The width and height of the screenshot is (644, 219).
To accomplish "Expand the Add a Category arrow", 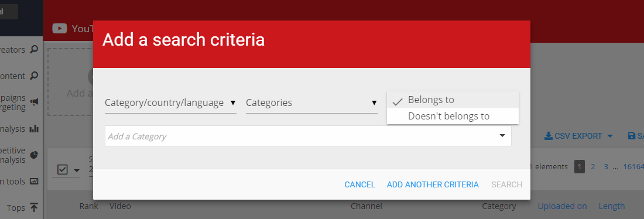I will pos(502,136).
